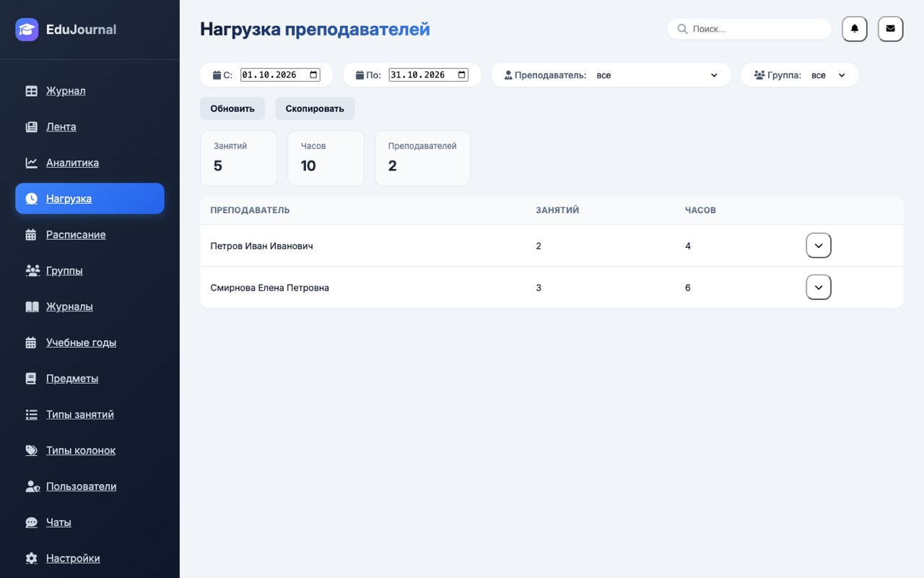Open Типы занятий page link
Image resolution: width=924 pixels, height=578 pixels.
coord(90,415)
